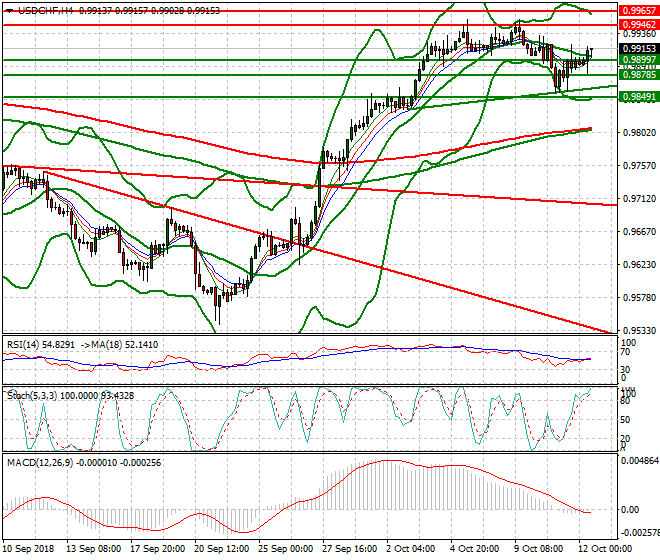Viewport: 660px width, 560px height.
Task: Click the 27 Sep 16:00 time label
Action: [x=349, y=549]
